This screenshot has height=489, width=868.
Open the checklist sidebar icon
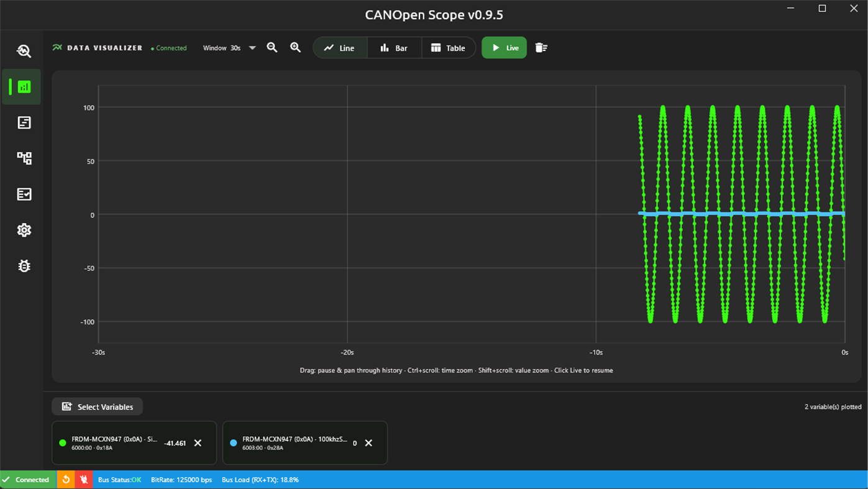click(x=24, y=194)
